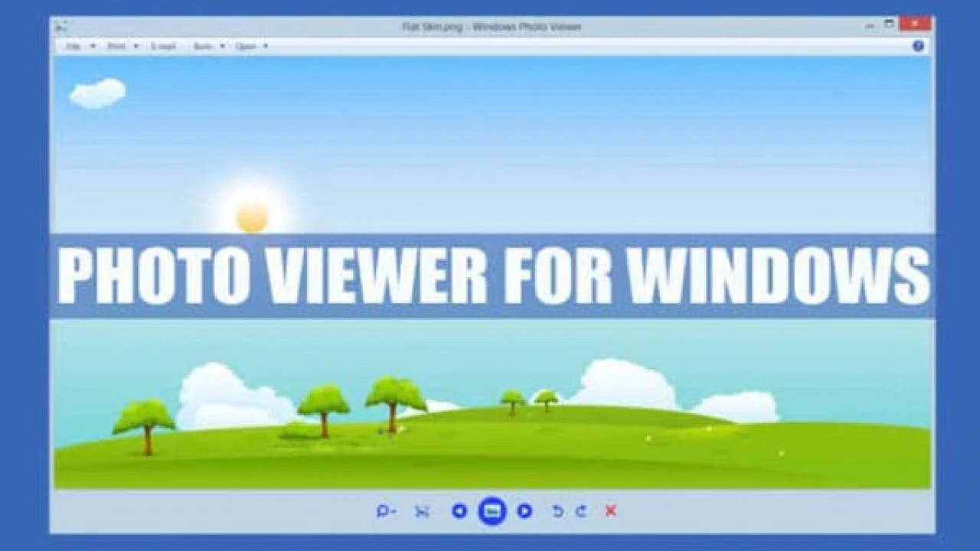Click the E-mail toolbar button

163,47
